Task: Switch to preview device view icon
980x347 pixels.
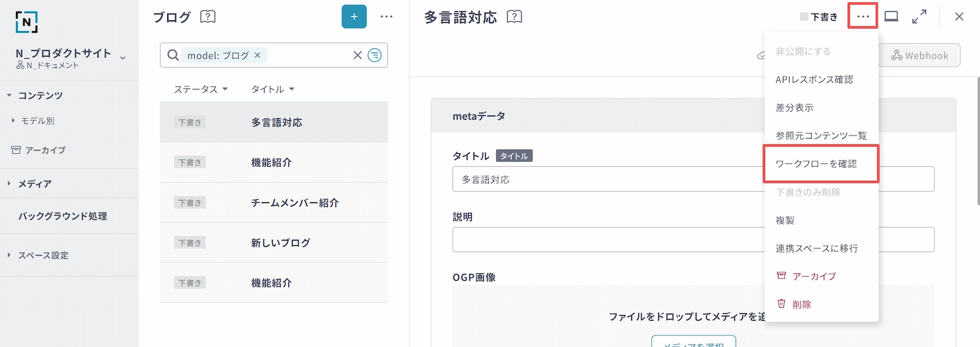Action: pyautogui.click(x=891, y=17)
